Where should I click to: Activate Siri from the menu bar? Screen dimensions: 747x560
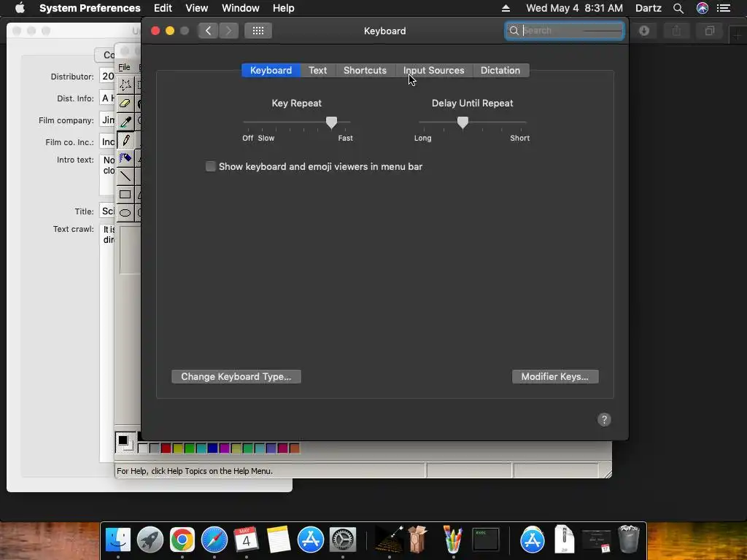(703, 8)
